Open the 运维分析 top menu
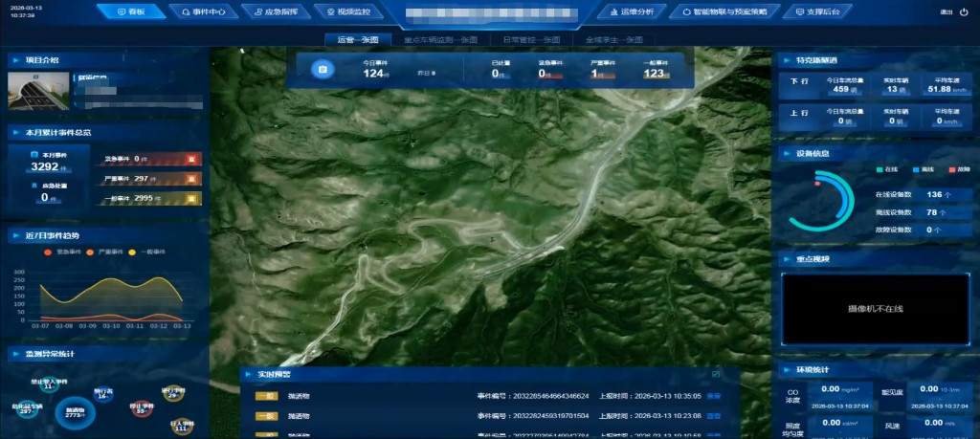980x439 pixels. 630,11
